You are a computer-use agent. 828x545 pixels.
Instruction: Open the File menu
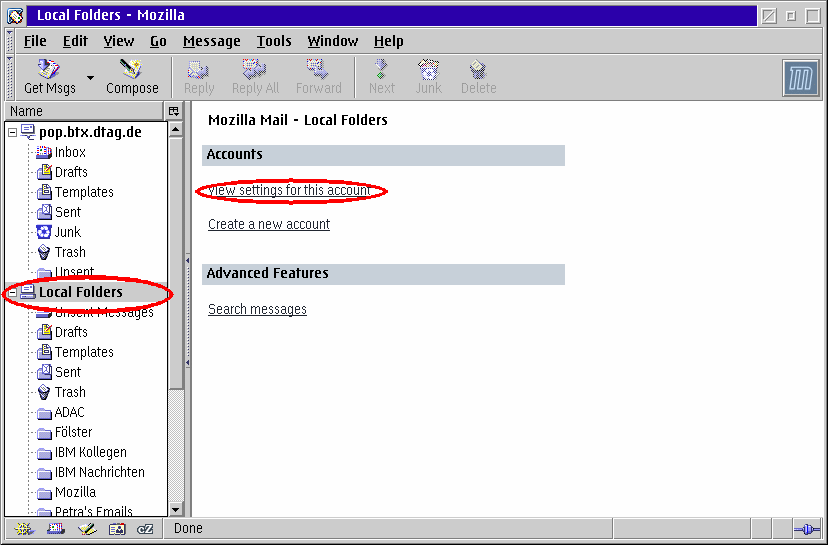pyautogui.click(x=35, y=41)
